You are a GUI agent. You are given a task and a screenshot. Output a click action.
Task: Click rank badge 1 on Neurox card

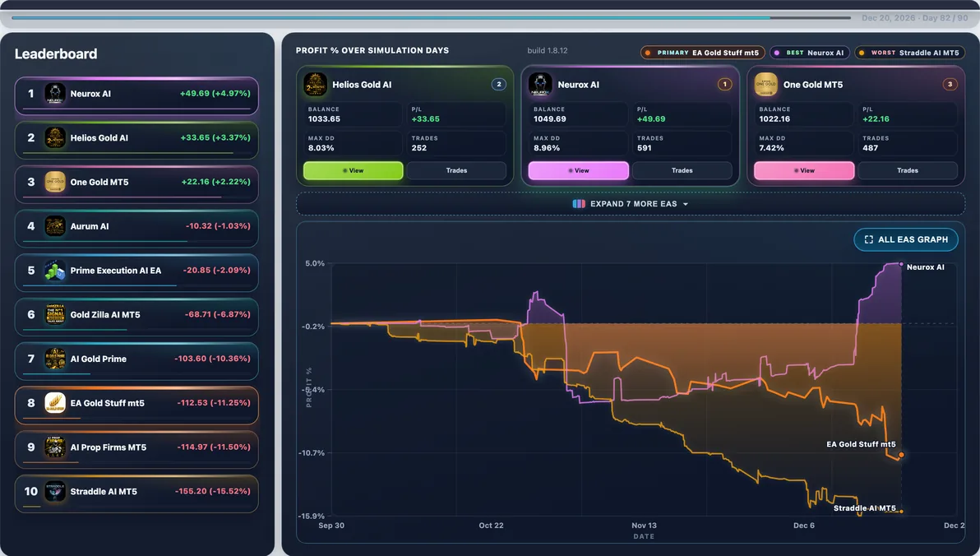[x=724, y=84]
